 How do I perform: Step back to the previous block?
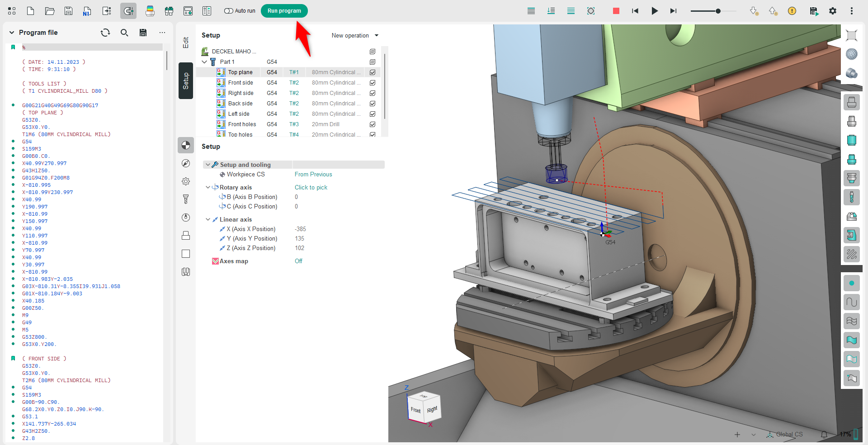click(x=635, y=11)
